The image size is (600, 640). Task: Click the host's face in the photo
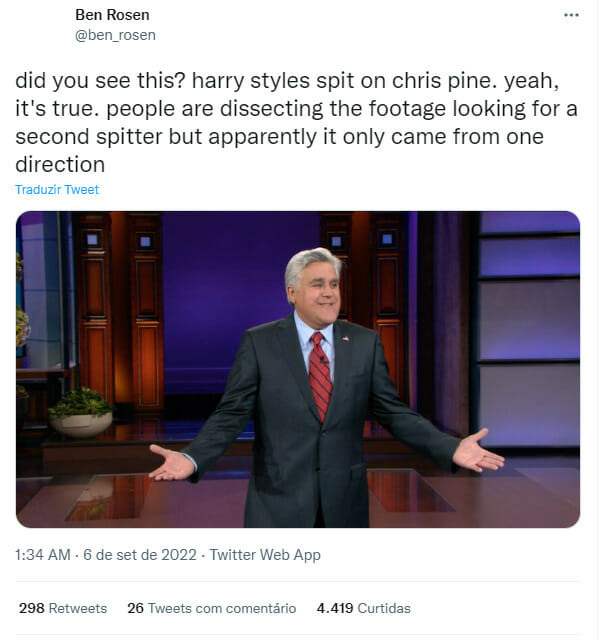tap(314, 286)
